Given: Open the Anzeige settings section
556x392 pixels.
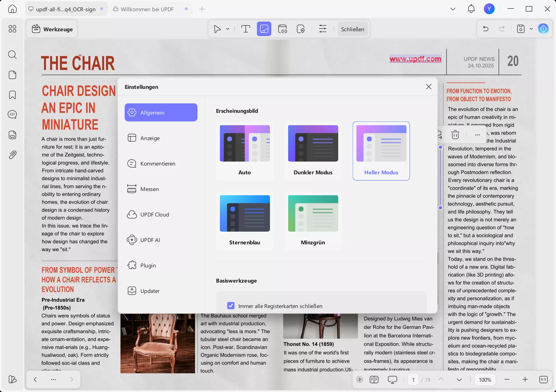Looking at the screenshot, I should point(161,138).
